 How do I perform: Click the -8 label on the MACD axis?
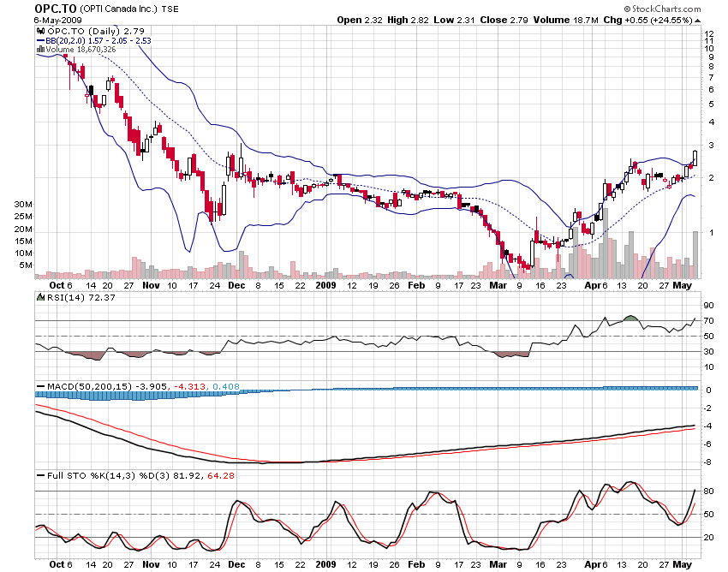707,462
